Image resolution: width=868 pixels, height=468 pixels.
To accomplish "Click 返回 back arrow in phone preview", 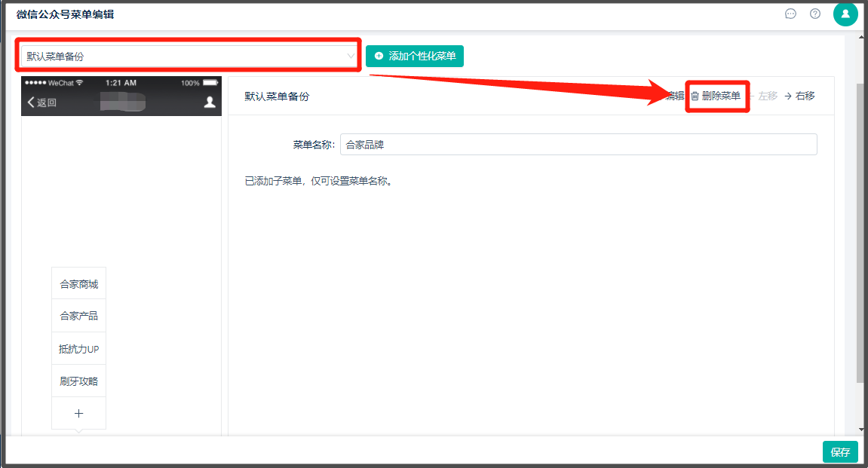I will coord(42,102).
